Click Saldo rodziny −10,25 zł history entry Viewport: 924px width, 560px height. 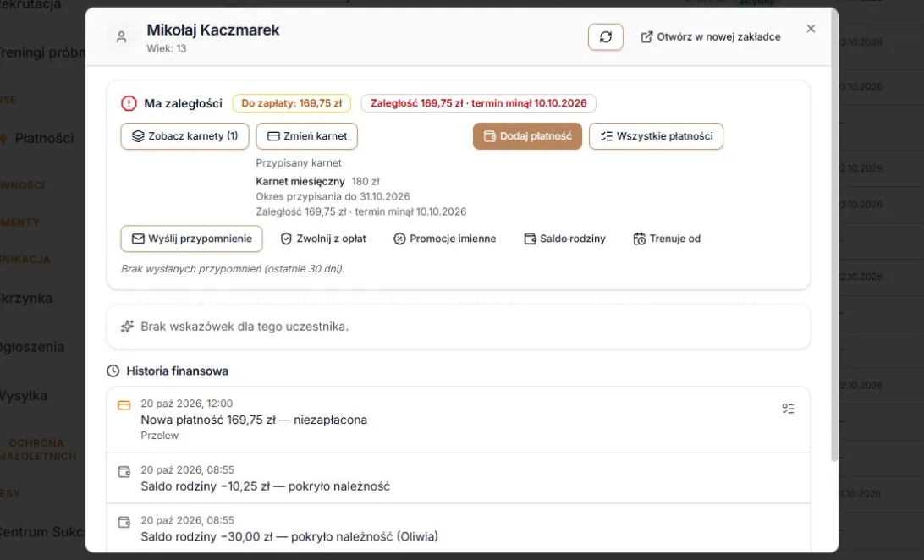[459, 478]
